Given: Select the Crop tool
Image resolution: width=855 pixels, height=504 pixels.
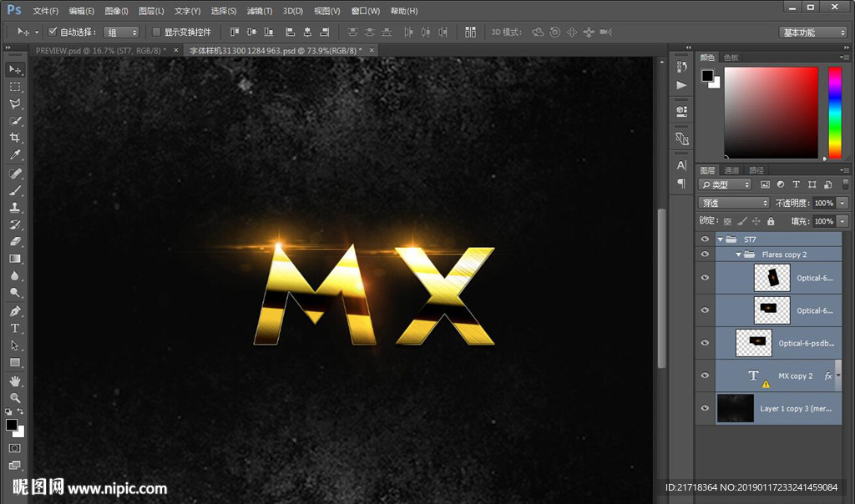Looking at the screenshot, I should [x=15, y=139].
